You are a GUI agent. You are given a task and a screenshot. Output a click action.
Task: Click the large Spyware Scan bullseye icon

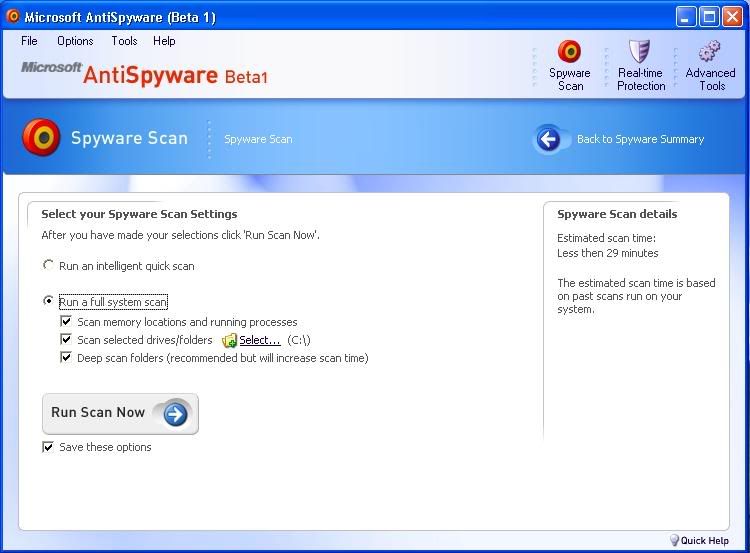click(41, 138)
